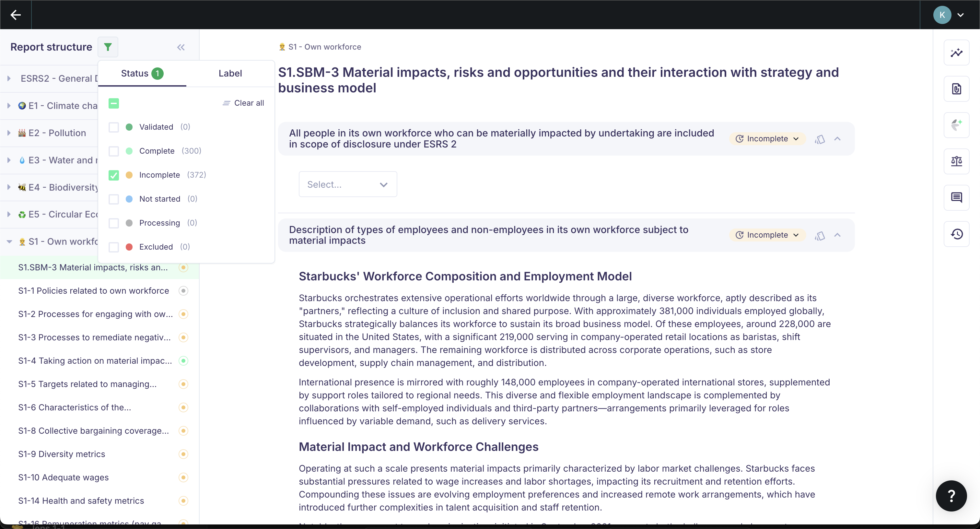
Task: Expand the E2 - Pollution node
Action: click(9, 133)
